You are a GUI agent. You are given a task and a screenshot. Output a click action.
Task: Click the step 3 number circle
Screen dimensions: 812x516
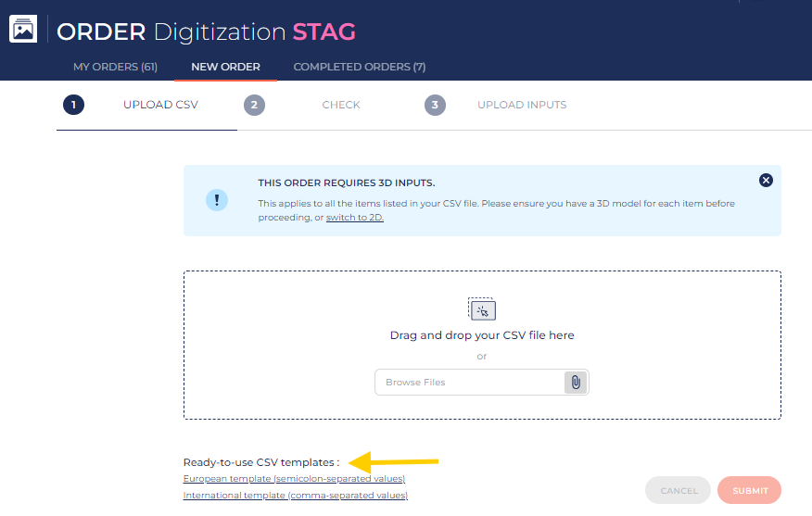click(x=435, y=105)
